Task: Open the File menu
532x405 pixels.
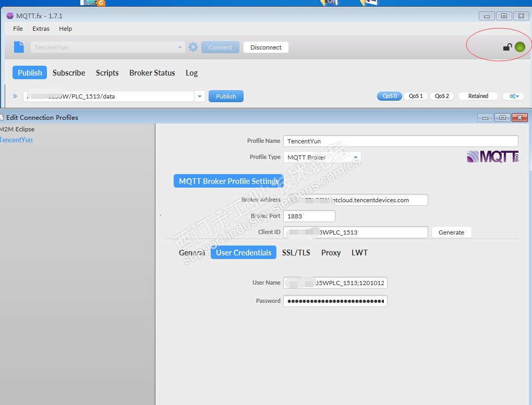Action: click(x=18, y=29)
